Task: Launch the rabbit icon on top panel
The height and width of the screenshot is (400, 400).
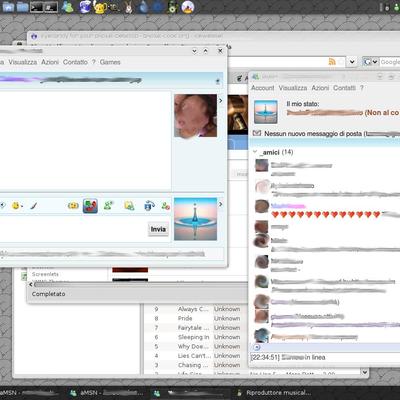Action: pos(128,7)
